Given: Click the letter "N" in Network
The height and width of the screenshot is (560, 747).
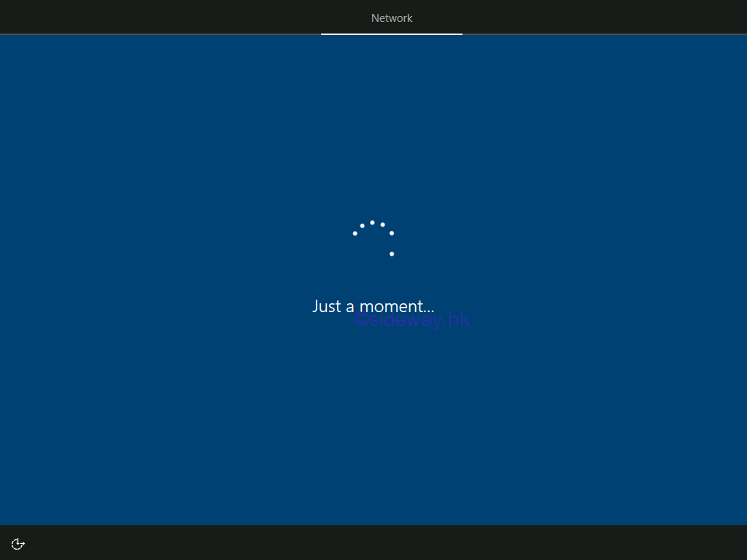Looking at the screenshot, I should 376,18.
